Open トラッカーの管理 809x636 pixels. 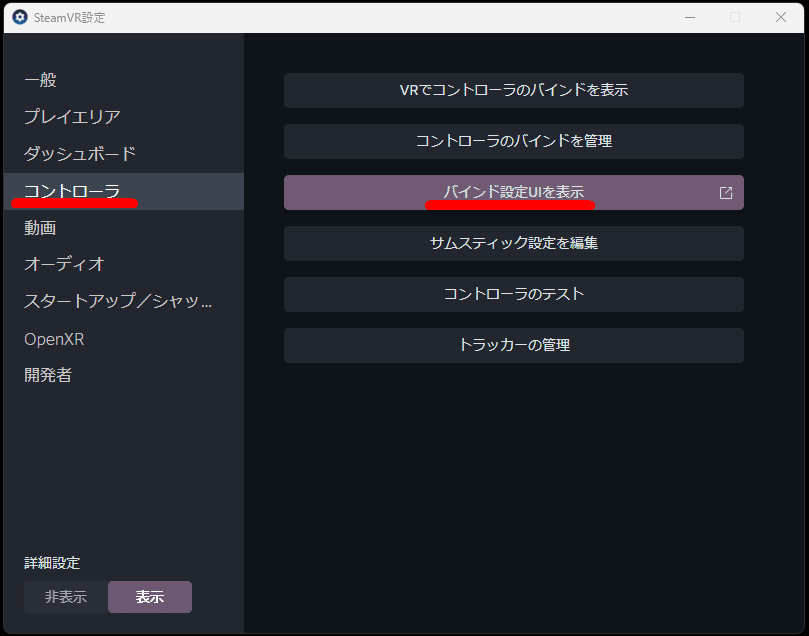[513, 345]
